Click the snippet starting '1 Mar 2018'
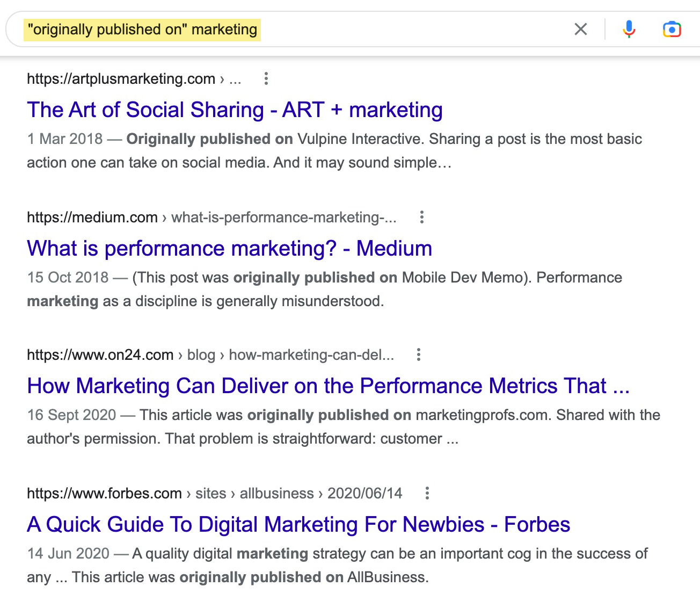 point(334,151)
